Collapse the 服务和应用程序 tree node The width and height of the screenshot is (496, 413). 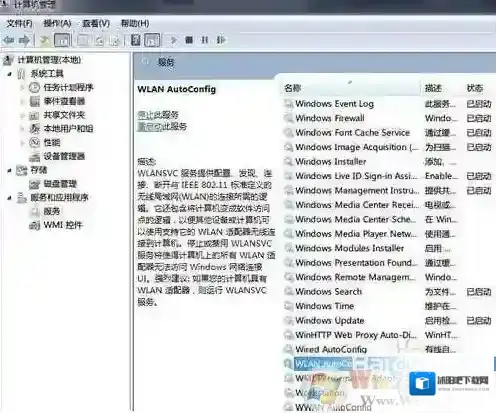[x=10, y=198]
